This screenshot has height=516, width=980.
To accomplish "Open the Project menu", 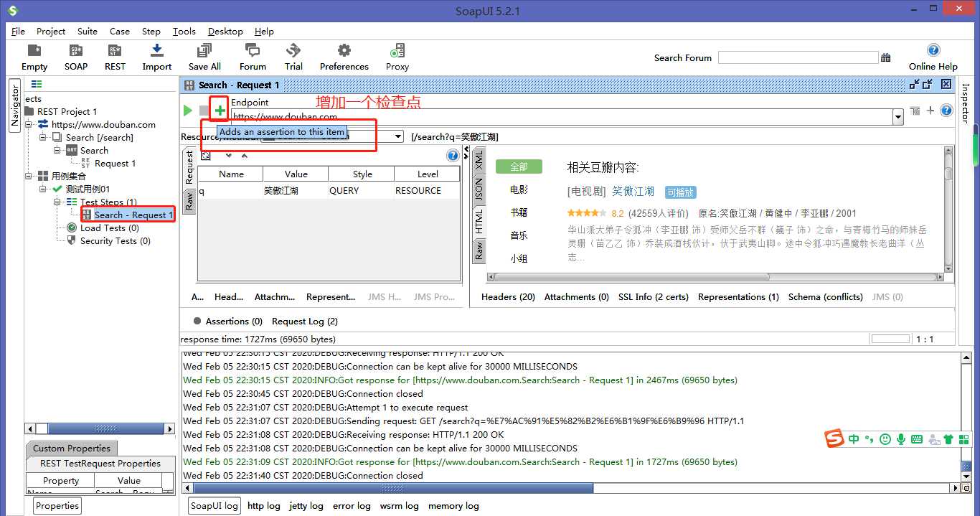I will pyautogui.click(x=51, y=31).
